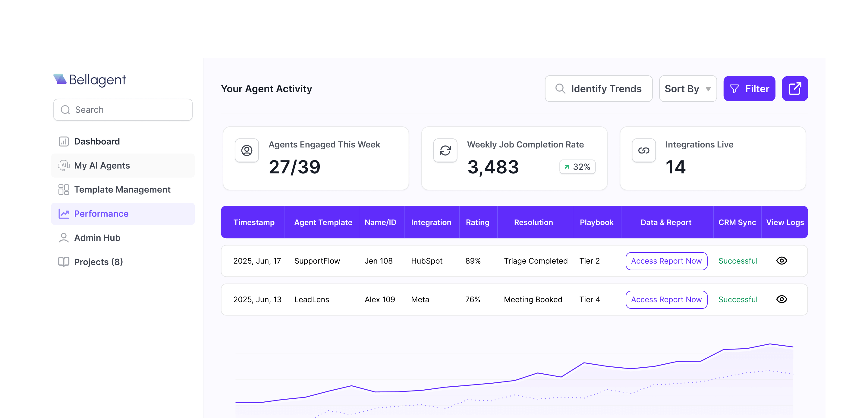This screenshot has width=868, height=418.
Task: Go to My AI Agents
Action: click(102, 166)
